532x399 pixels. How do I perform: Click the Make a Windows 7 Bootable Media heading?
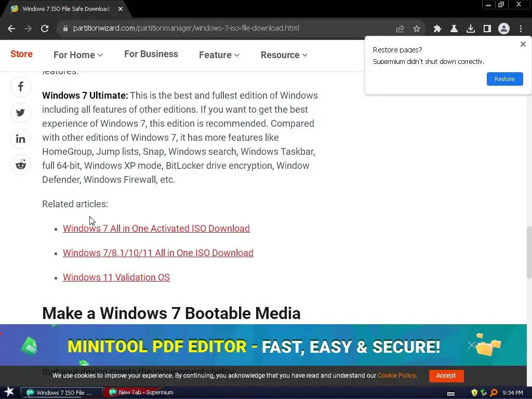[171, 313]
